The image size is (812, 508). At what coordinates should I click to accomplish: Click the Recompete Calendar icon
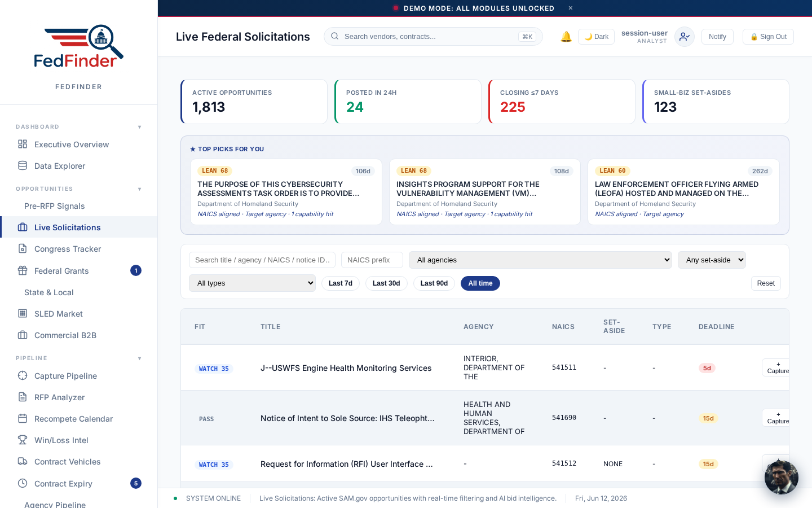(23, 418)
